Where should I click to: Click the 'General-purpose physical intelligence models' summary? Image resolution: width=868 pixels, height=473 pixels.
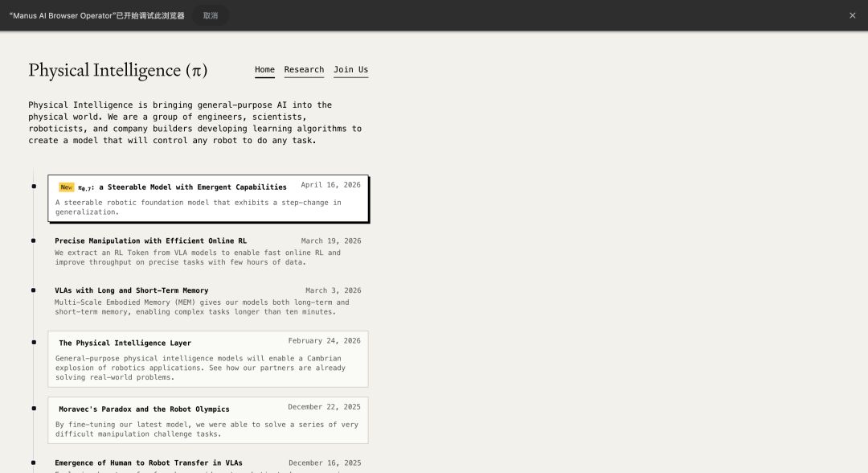(200, 368)
